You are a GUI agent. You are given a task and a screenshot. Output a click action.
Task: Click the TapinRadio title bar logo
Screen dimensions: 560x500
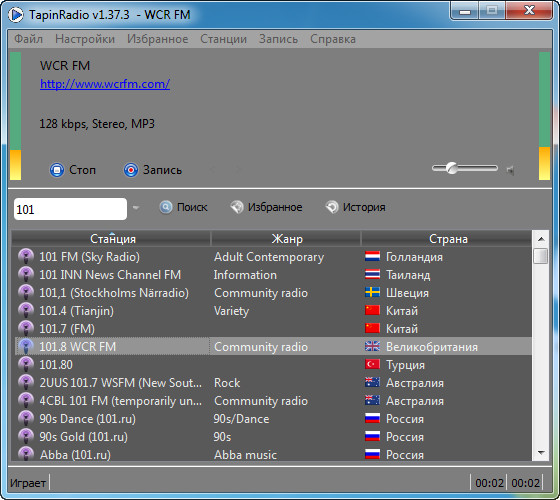[x=15, y=15]
